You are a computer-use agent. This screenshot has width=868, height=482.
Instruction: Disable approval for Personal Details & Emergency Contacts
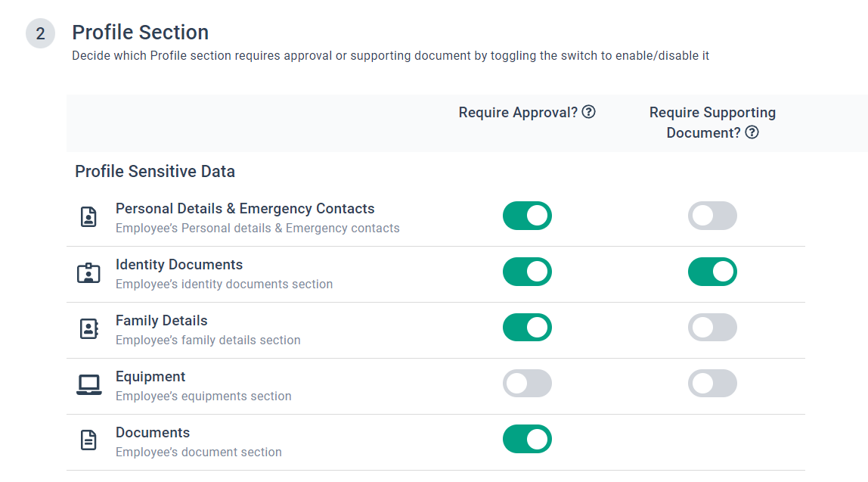click(527, 216)
